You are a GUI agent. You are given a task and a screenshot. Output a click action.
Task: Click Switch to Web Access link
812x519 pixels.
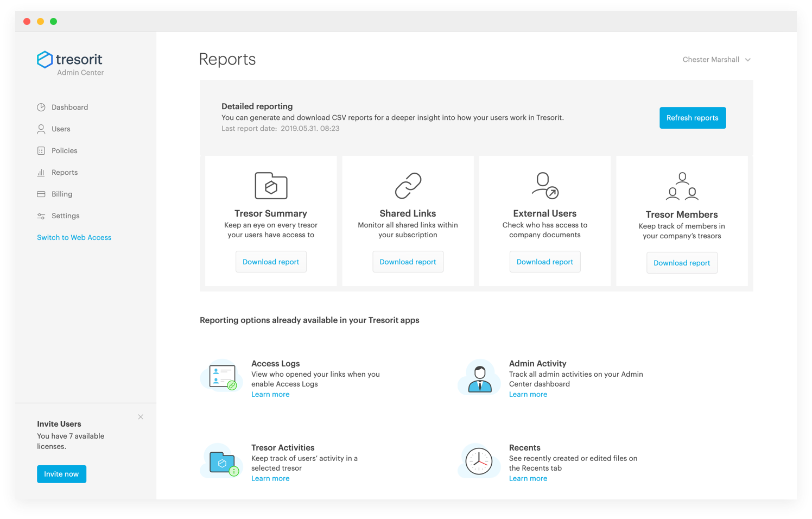[74, 238]
